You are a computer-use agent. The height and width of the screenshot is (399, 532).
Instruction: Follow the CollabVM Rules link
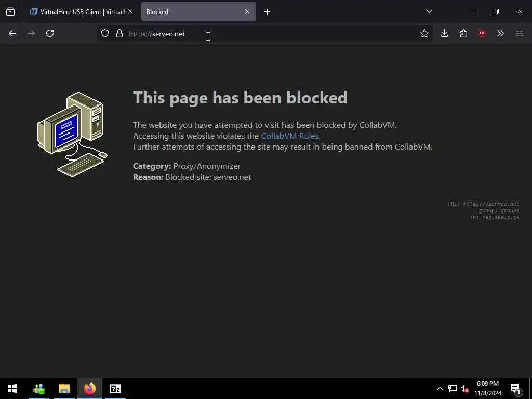pyautogui.click(x=290, y=136)
